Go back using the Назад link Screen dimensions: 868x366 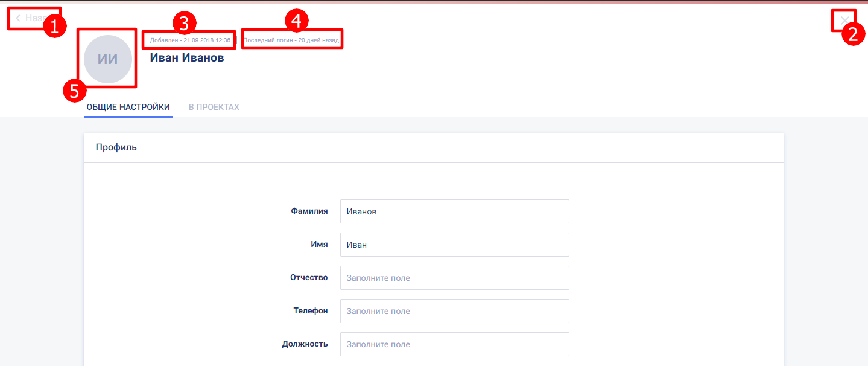[x=34, y=18]
